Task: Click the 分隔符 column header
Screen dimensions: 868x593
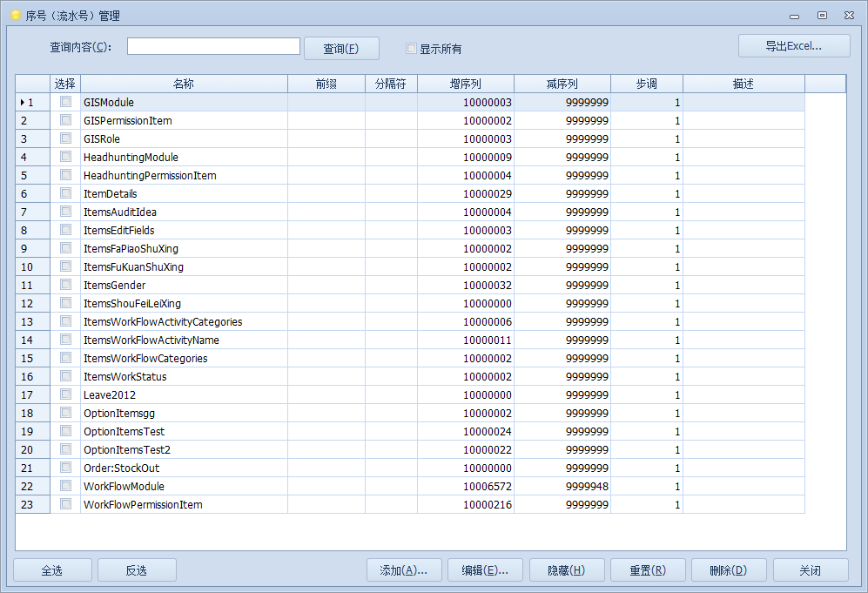Action: 391,84
